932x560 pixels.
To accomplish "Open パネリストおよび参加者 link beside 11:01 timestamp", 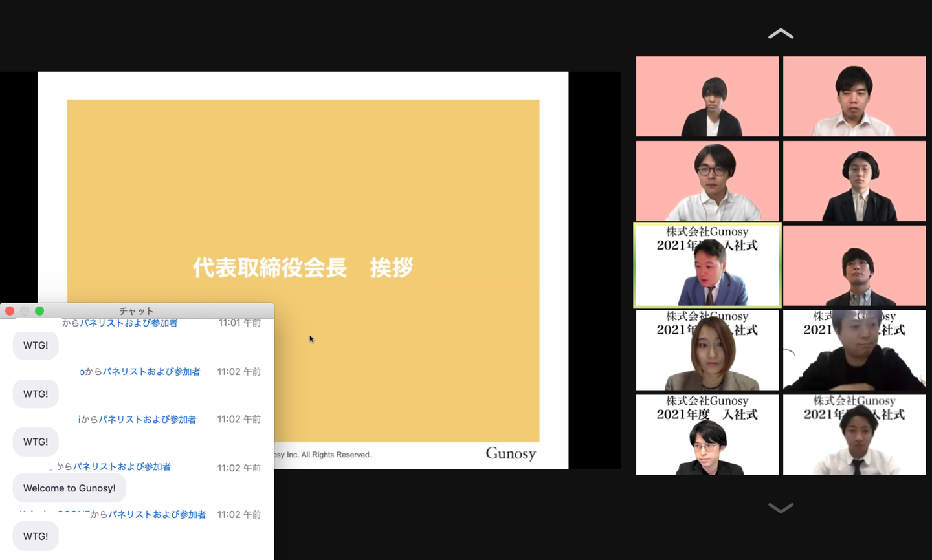I will tap(129, 323).
